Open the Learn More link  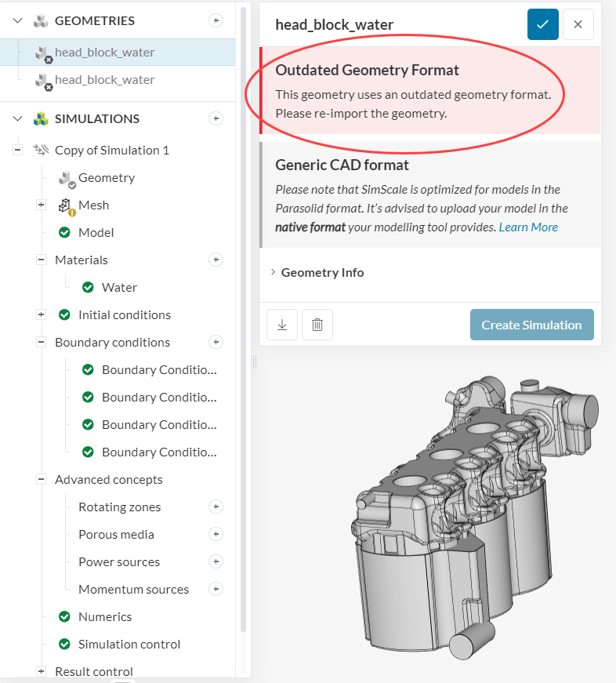click(528, 227)
